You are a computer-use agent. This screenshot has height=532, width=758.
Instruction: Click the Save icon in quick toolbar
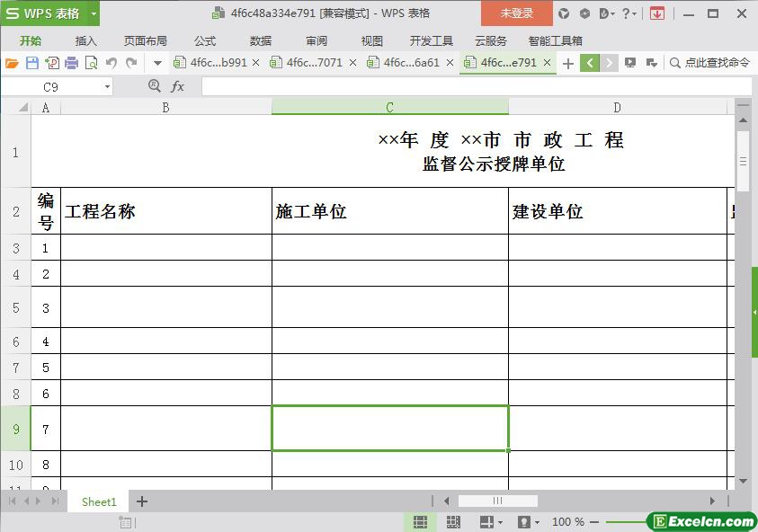tap(32, 63)
